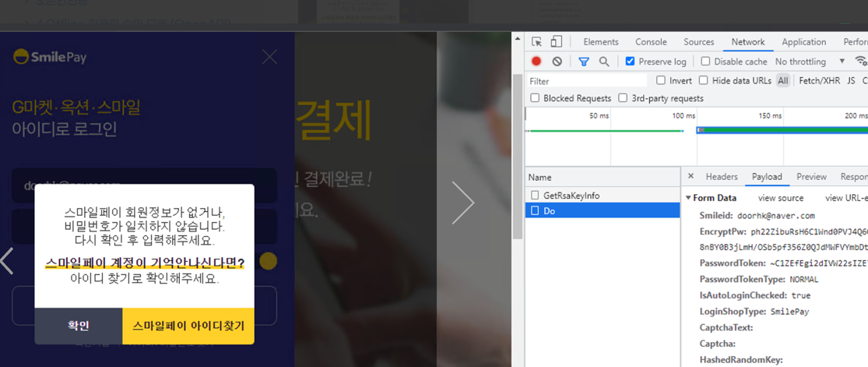This screenshot has width=868, height=367.
Task: Open the No throttling dropdown
Action: (810, 62)
